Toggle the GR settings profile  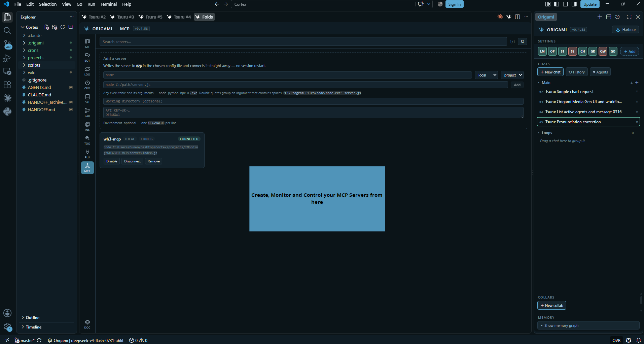(x=593, y=52)
